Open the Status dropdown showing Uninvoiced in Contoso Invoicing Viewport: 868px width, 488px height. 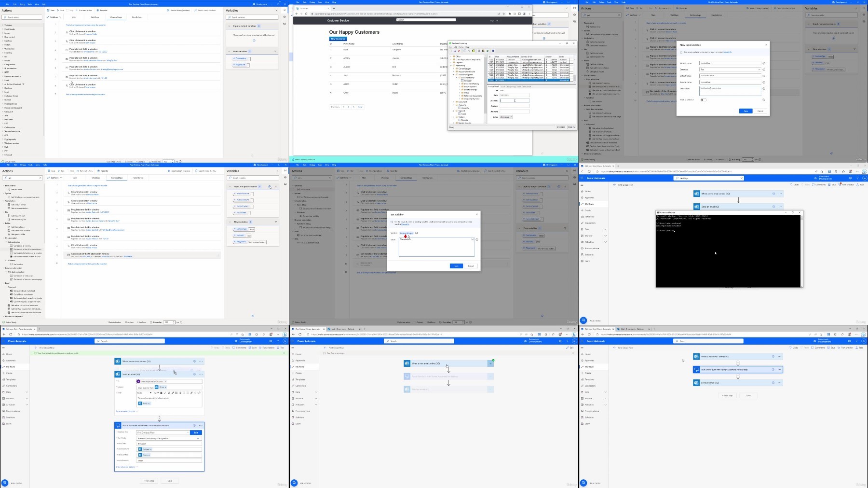506,117
